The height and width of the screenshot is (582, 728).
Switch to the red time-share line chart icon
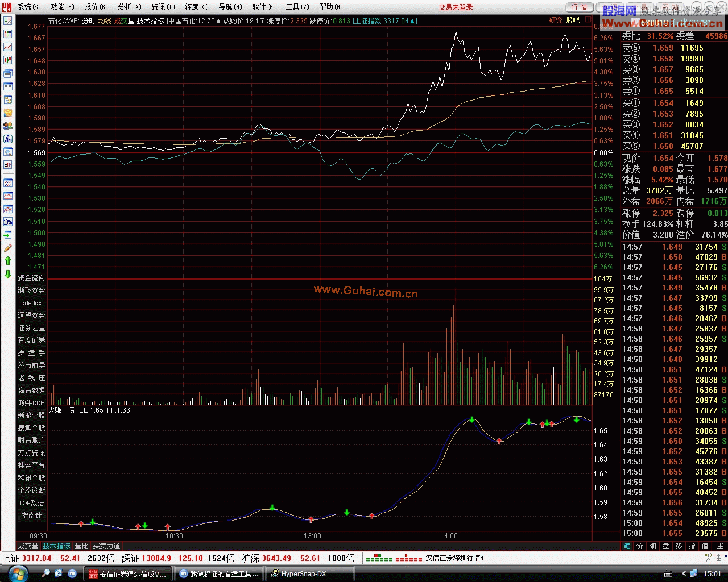tap(8, 47)
